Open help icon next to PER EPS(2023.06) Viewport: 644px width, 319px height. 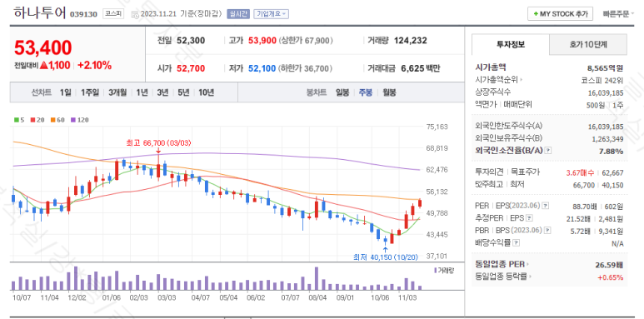546,205
